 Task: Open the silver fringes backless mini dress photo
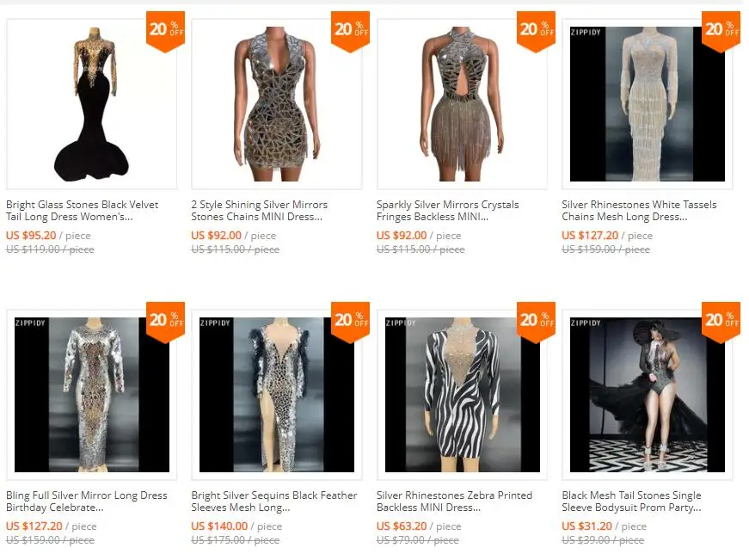coord(462,104)
